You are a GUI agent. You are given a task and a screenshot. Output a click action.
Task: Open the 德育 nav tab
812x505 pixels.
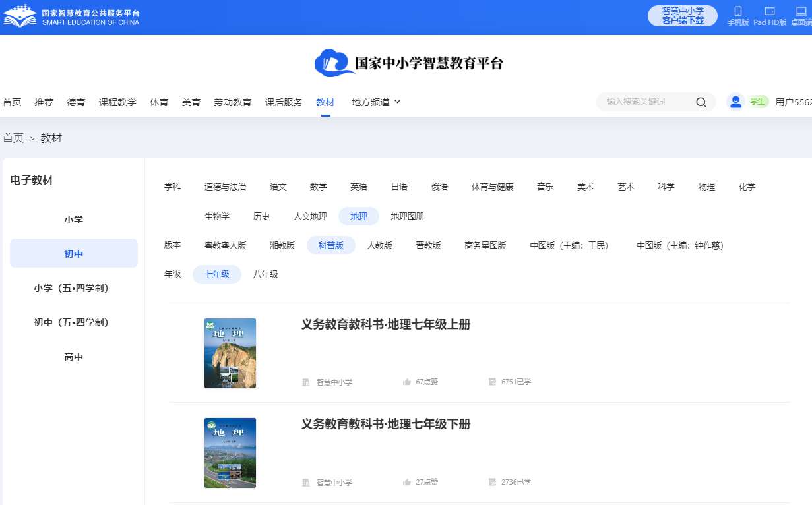click(76, 102)
